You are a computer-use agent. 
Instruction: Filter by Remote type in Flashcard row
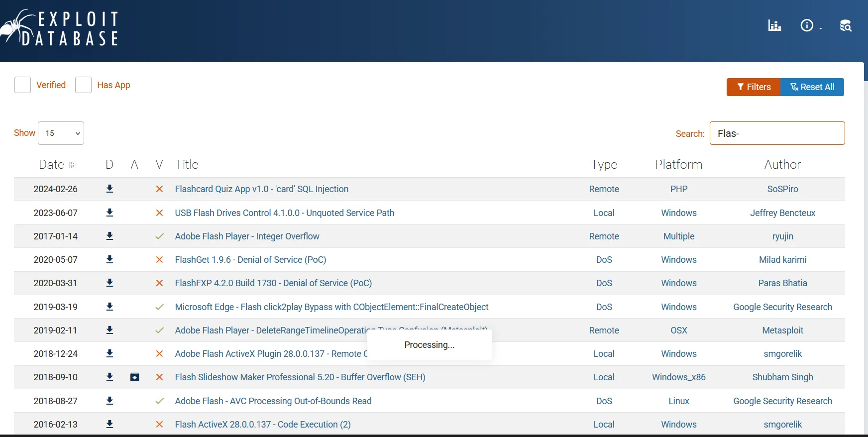[x=604, y=189]
